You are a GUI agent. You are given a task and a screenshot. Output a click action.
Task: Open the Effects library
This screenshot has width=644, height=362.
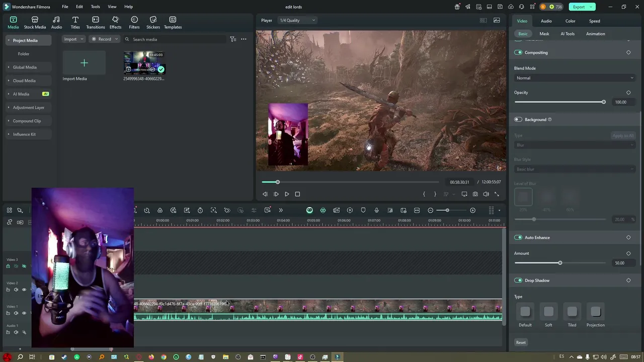click(115, 23)
